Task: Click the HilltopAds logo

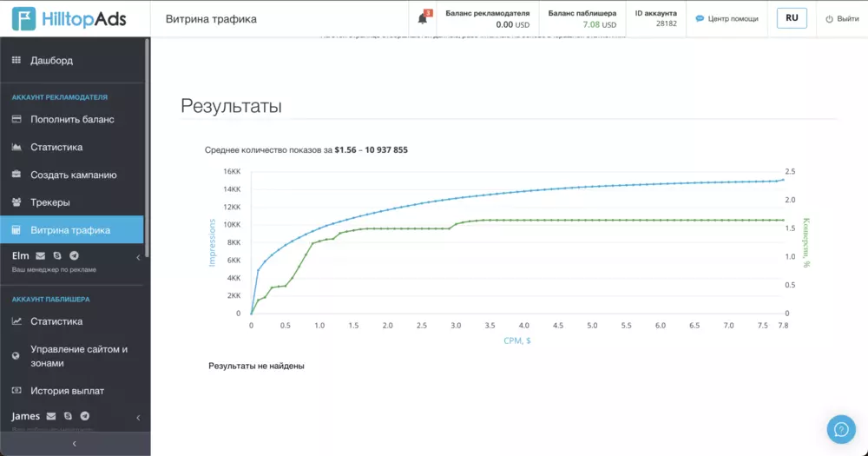Action: tap(69, 18)
